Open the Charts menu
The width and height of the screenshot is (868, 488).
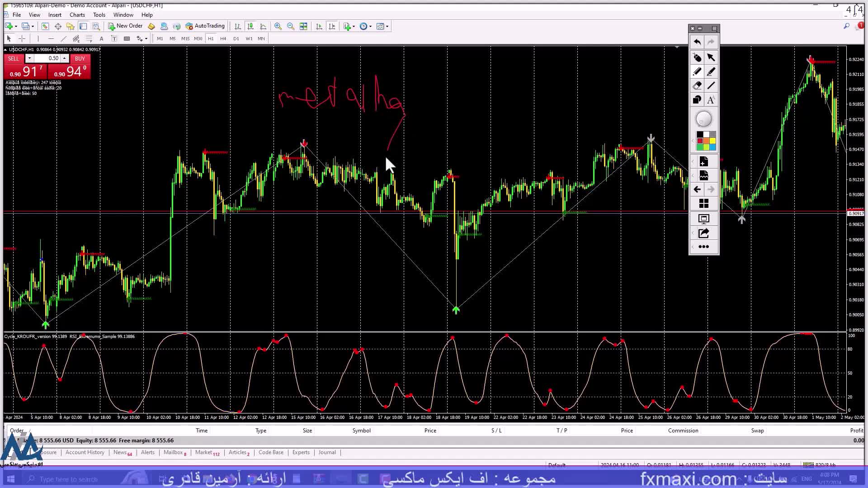[77, 15]
